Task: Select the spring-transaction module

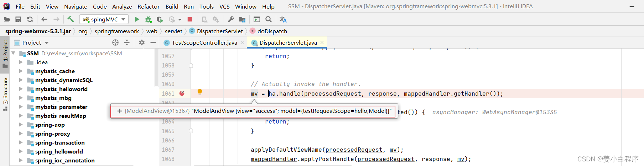Action: 60,143
